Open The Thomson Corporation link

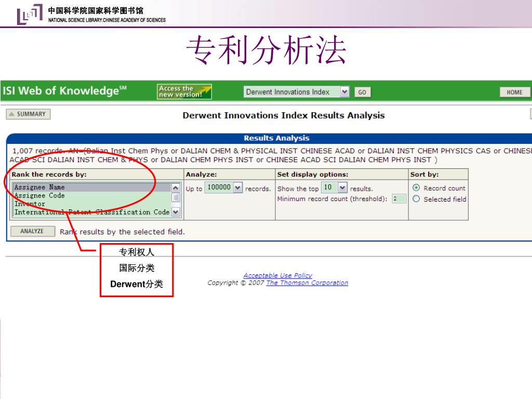pos(307,283)
